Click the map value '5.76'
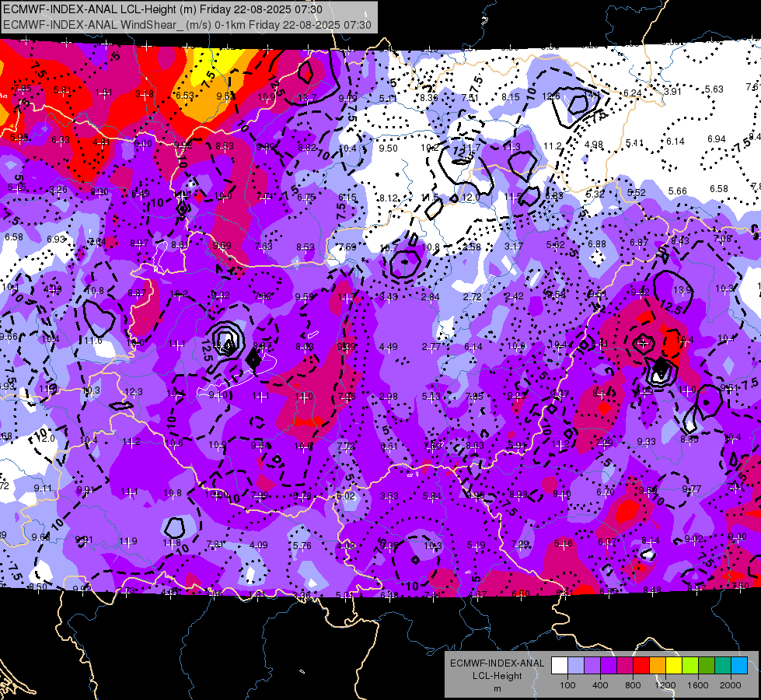 302,545
